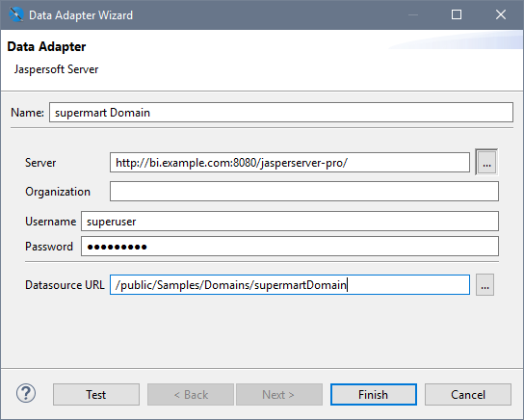The width and height of the screenshot is (524, 420).
Task: Click the disabled Next button
Action: pyautogui.click(x=279, y=395)
